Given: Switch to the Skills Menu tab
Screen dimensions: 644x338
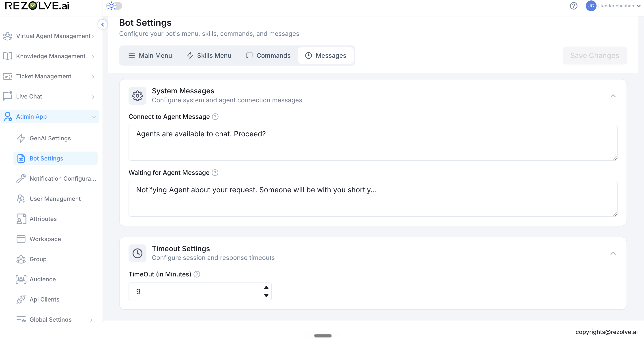Looking at the screenshot, I should 209,56.
